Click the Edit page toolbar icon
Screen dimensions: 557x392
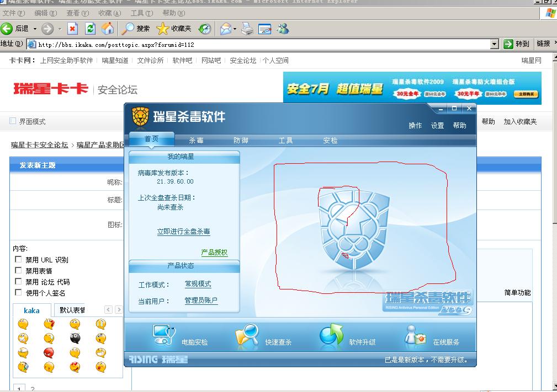(264, 28)
